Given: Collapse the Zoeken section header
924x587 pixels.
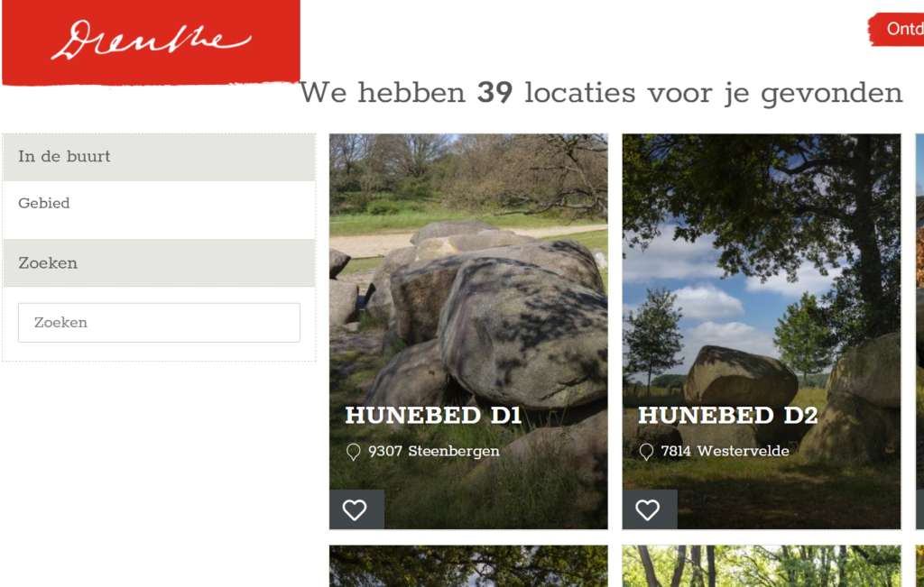Looking at the screenshot, I should coord(159,263).
